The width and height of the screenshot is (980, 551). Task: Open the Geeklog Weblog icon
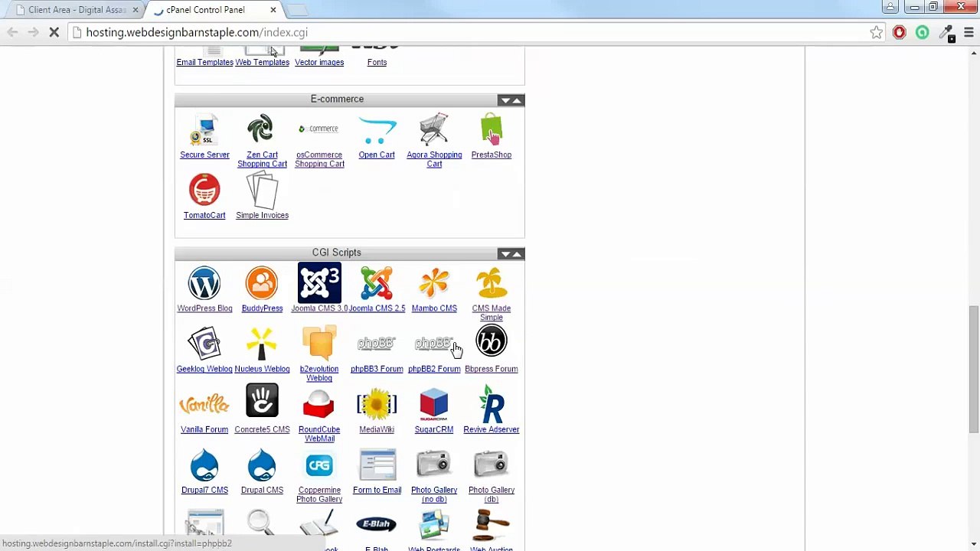(x=204, y=344)
